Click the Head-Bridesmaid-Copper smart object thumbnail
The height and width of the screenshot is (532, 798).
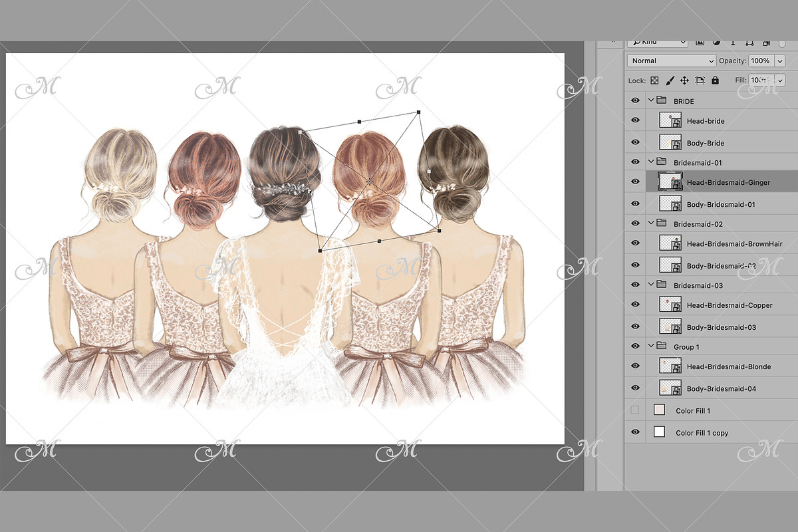[x=670, y=305]
